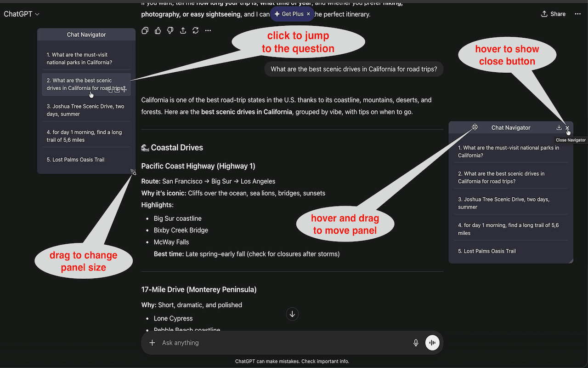Open the share response icon
Viewport: 588px width, 368px height.
pyautogui.click(x=183, y=30)
